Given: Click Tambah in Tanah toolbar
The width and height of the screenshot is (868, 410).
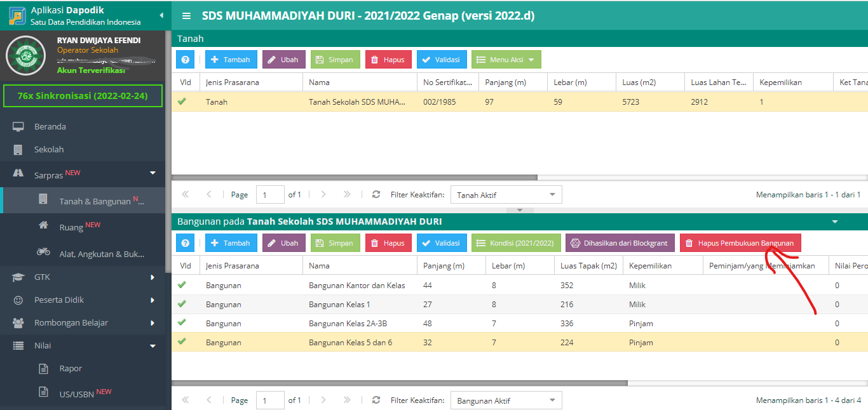Looking at the screenshot, I should click(x=231, y=60).
